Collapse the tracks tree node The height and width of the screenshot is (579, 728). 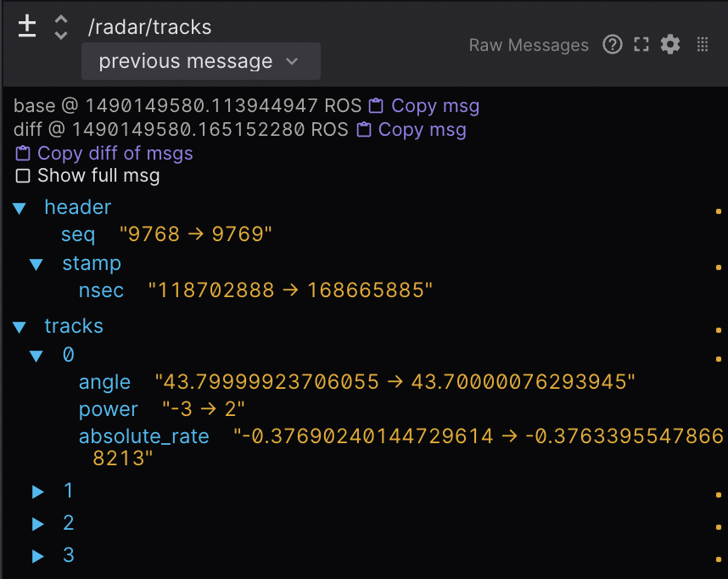24,327
